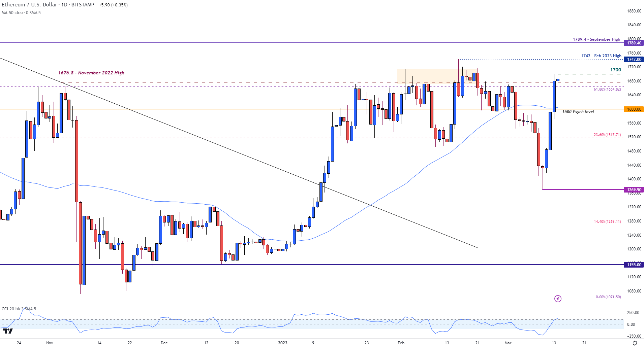Click 'Mar' on the date axis
Screen dimensions: 644x347
(x=508, y=343)
